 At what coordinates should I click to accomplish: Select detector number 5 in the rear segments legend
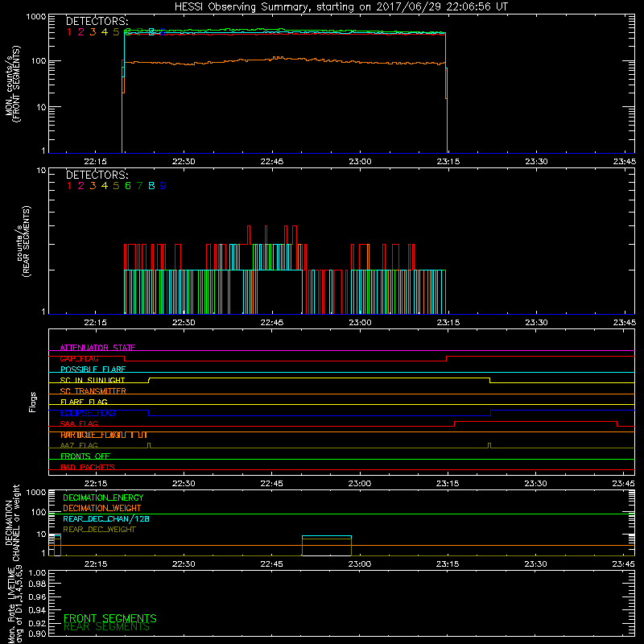[116, 186]
